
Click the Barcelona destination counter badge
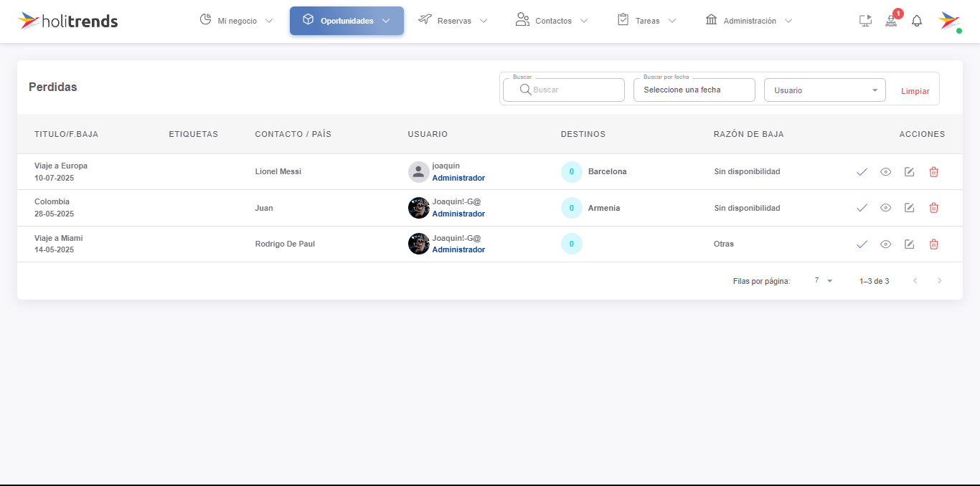click(572, 172)
